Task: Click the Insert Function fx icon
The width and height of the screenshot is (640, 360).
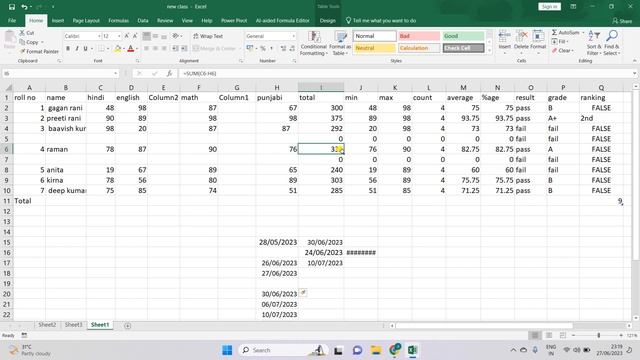Action: (169, 73)
